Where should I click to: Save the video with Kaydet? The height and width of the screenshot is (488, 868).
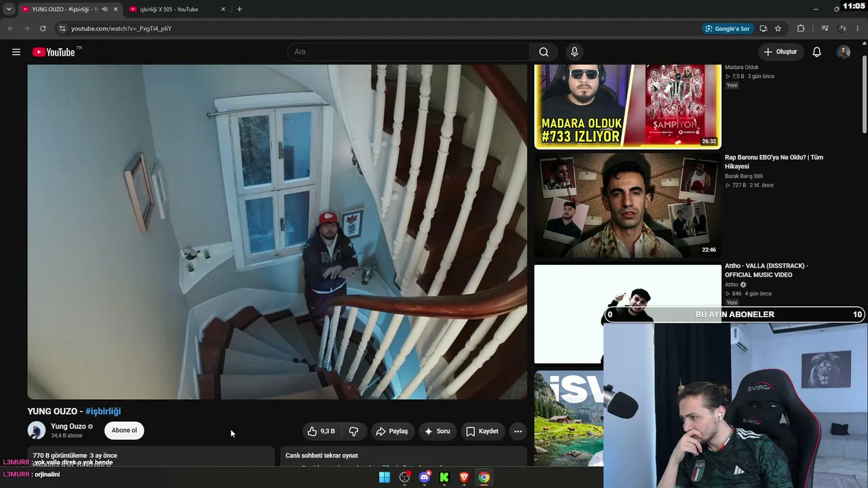482,431
